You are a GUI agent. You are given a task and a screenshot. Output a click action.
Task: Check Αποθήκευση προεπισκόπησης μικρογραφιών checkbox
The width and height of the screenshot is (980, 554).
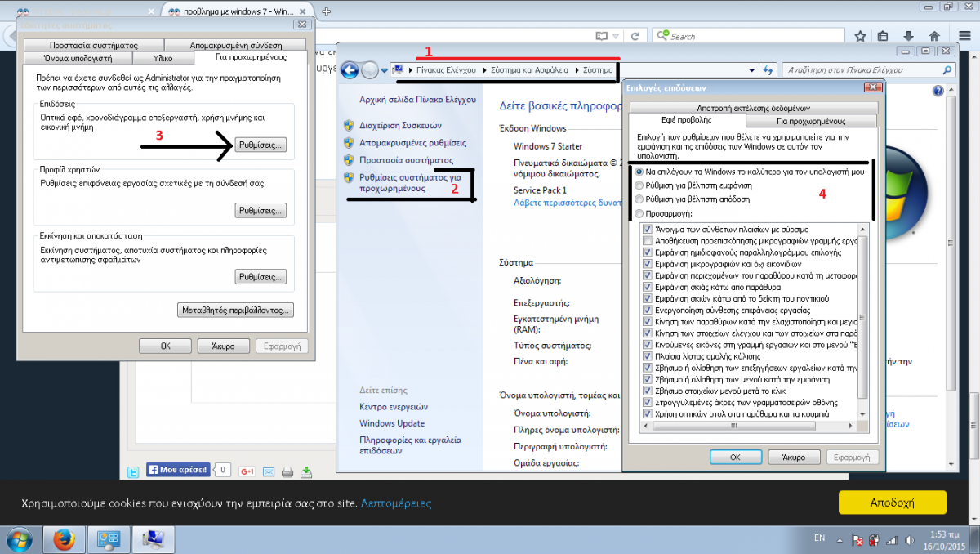click(647, 242)
